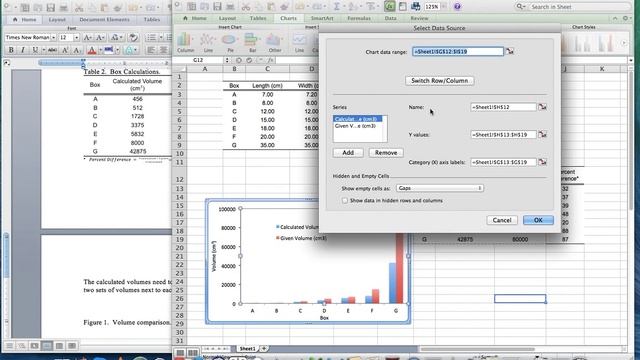Open font color dropdown arrow in Word
This screenshot has width=640, height=360.
pos(100,50)
